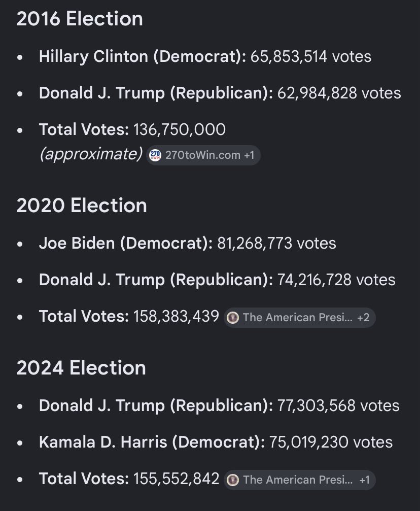The height and width of the screenshot is (511, 420).
Task: Open the 2020 American Presi... source chip
Action: (x=299, y=318)
